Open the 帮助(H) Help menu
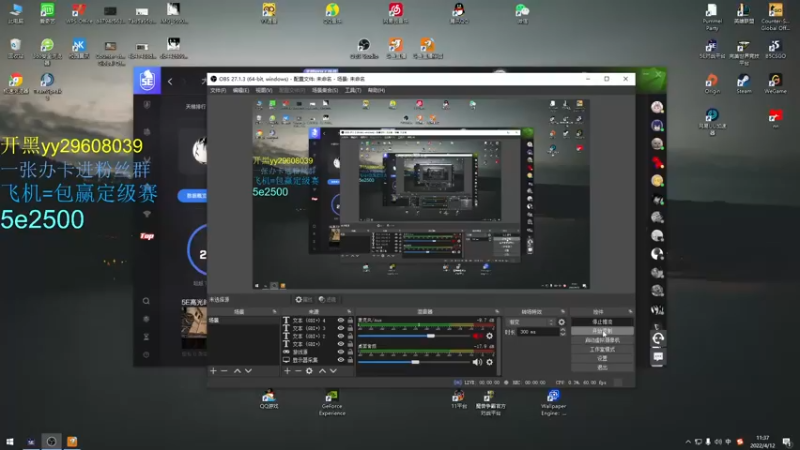 click(377, 90)
